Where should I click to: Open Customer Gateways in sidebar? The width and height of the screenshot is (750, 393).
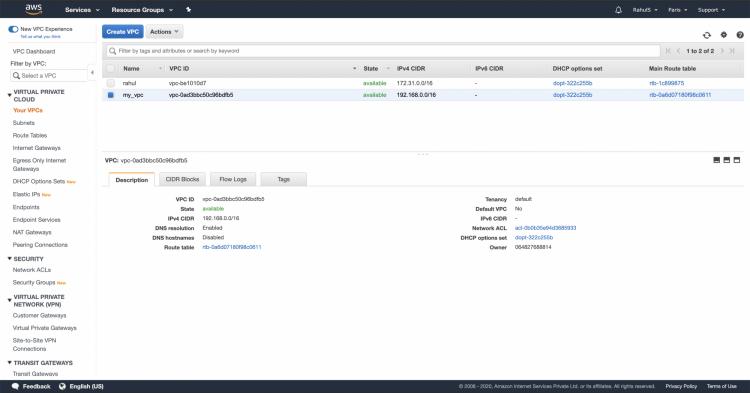[39, 316]
